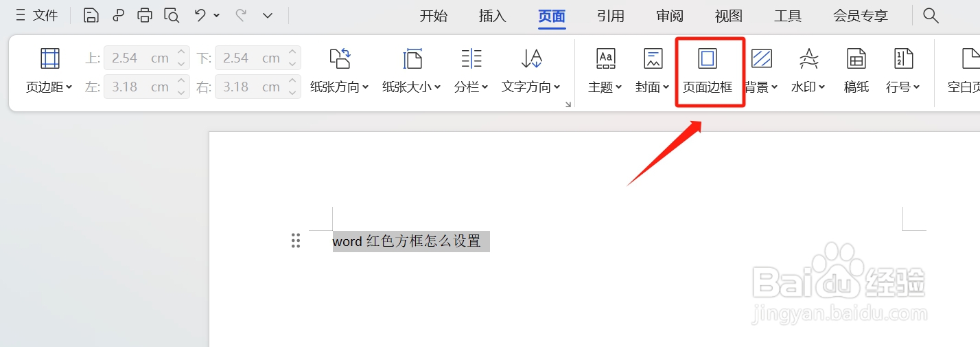Click the 分栏 columns icon
This screenshot has width=980, height=347.
point(471,59)
